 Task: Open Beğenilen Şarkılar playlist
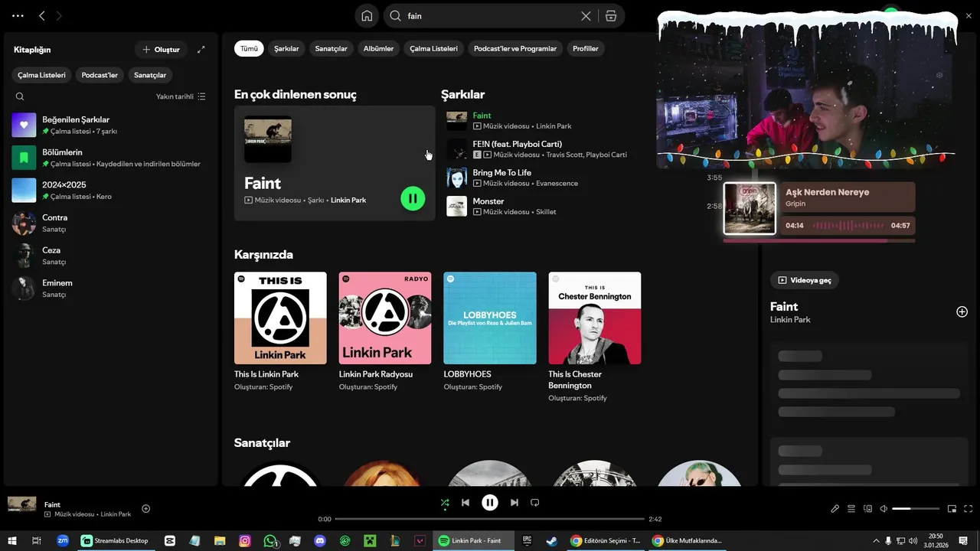[111, 126]
